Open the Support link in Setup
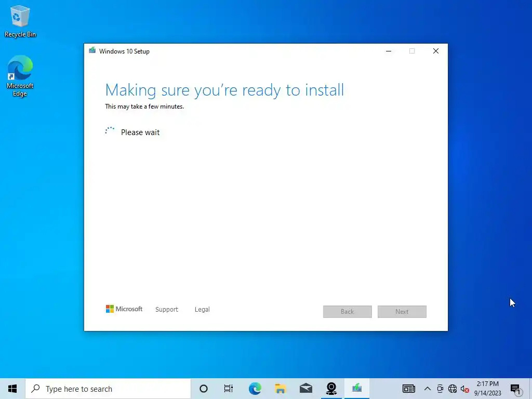Viewport: 532px width, 399px height. 167,310
